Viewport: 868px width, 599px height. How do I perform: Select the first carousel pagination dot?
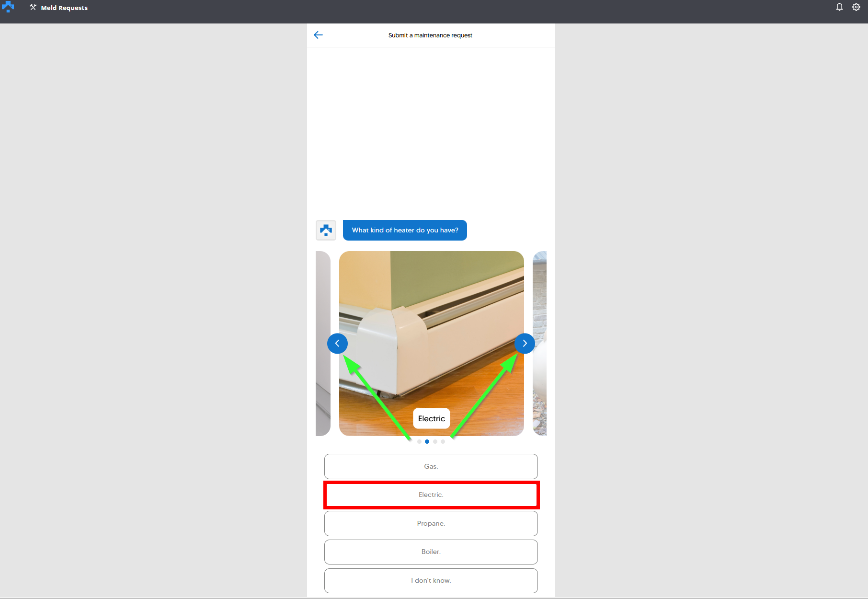pos(419,442)
